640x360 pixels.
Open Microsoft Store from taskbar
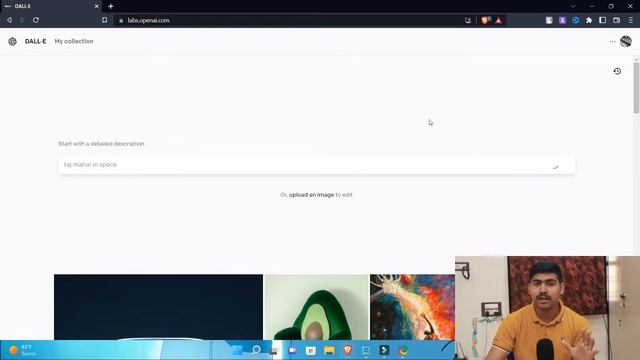pos(311,350)
